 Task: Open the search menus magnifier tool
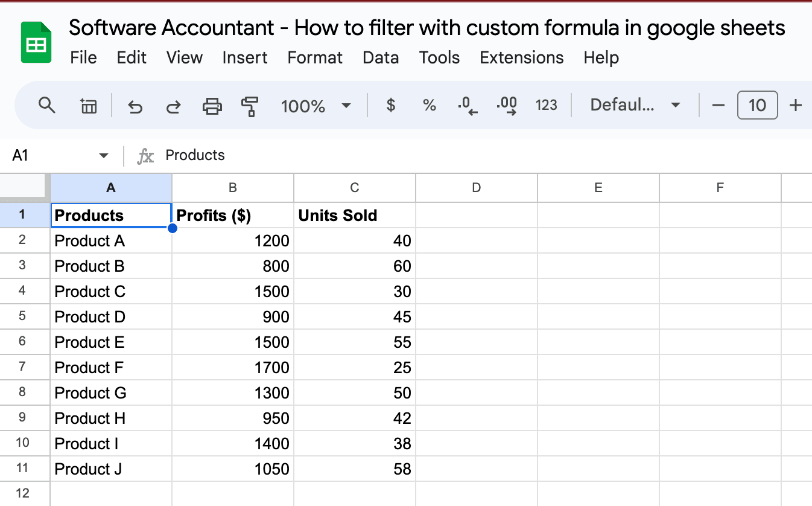click(x=46, y=106)
